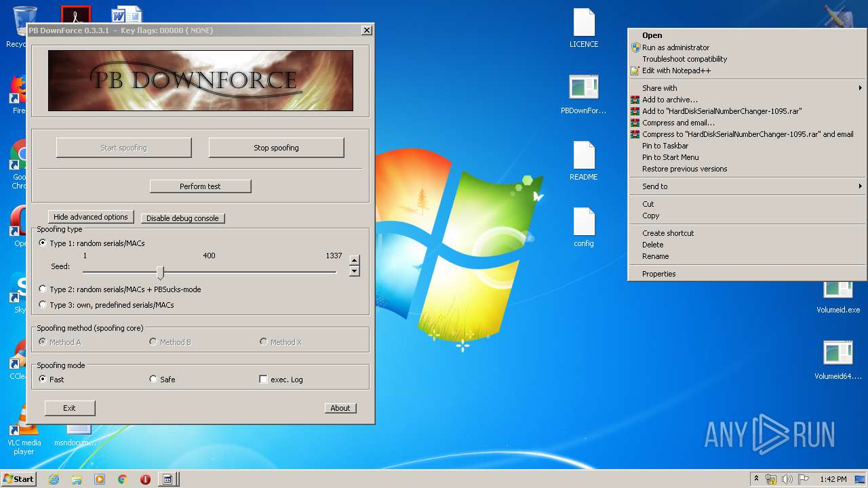Image resolution: width=868 pixels, height=488 pixels.
Task: Open the network tray icon
Action: pos(771,479)
